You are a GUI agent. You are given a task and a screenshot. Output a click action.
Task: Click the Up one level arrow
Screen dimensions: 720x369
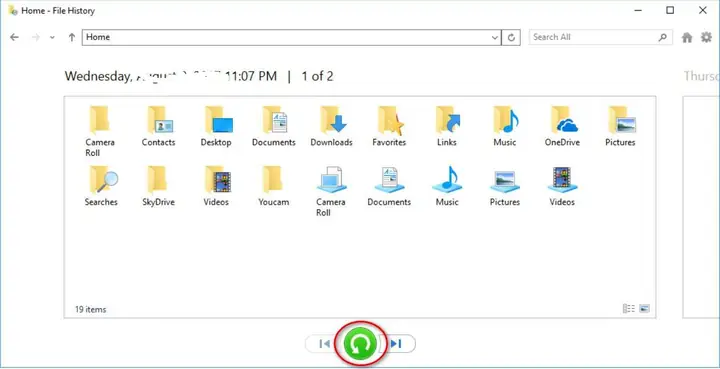(x=72, y=38)
